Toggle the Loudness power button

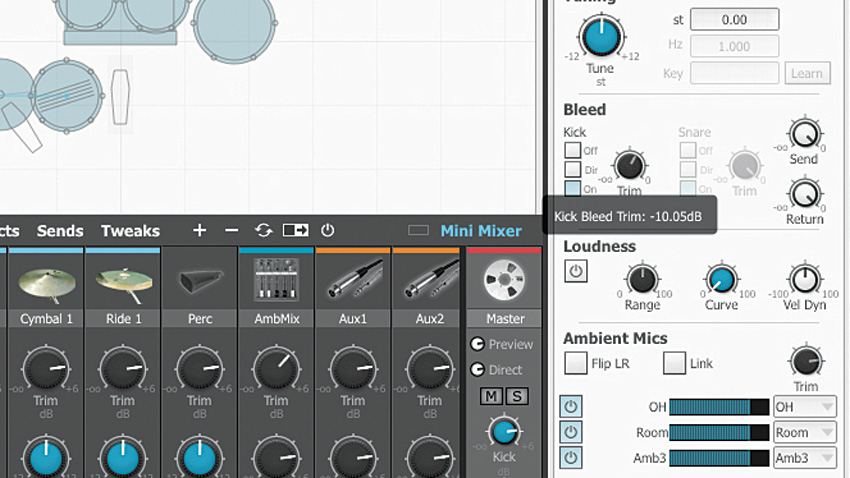[576, 271]
